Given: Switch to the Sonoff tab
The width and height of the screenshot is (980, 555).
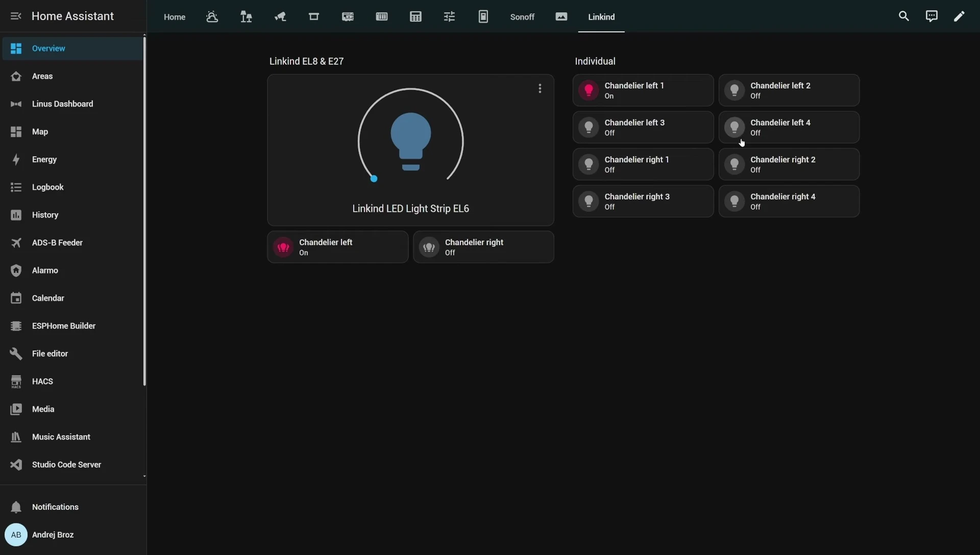Looking at the screenshot, I should (x=522, y=17).
